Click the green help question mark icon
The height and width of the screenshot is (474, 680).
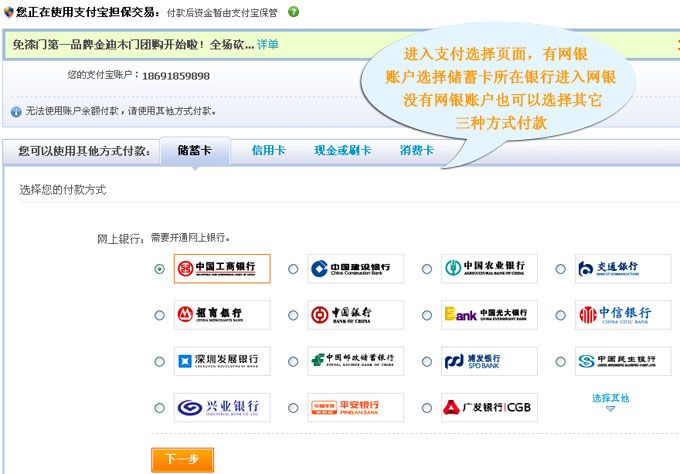point(294,12)
